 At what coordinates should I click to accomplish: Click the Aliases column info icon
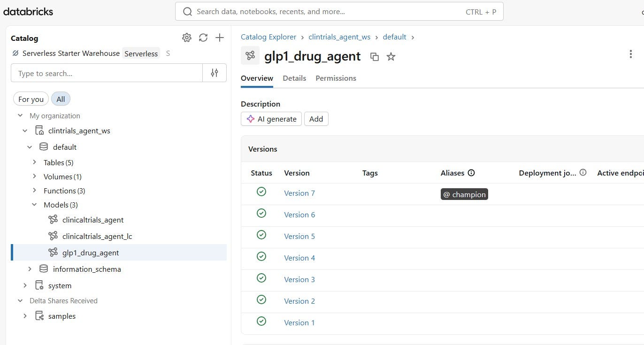pos(471,173)
